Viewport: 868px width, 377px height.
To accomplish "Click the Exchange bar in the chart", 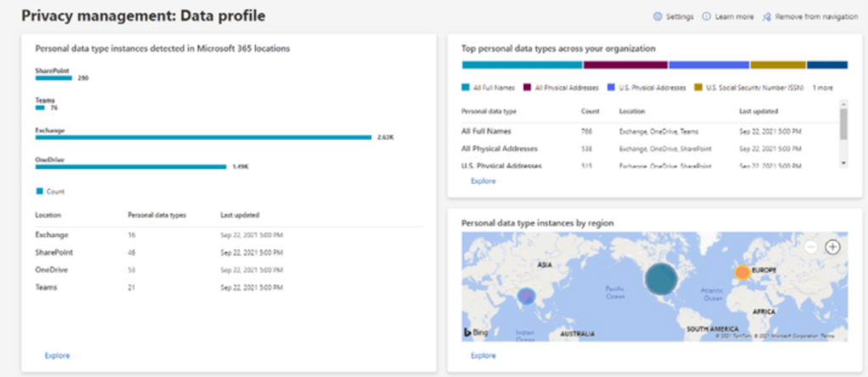I will coord(203,137).
